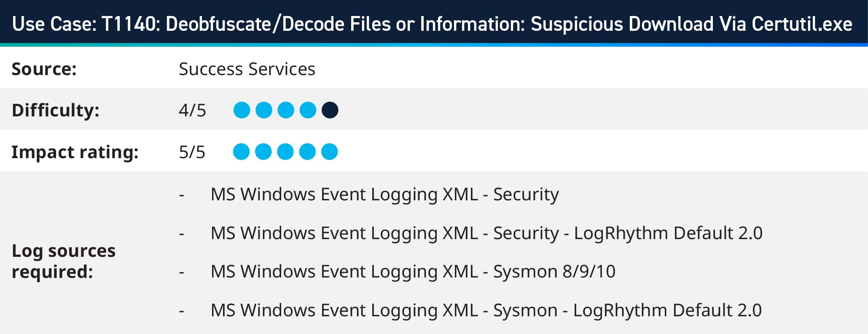
Task: Click the fourth Impact rating dot
Action: pos(307,152)
